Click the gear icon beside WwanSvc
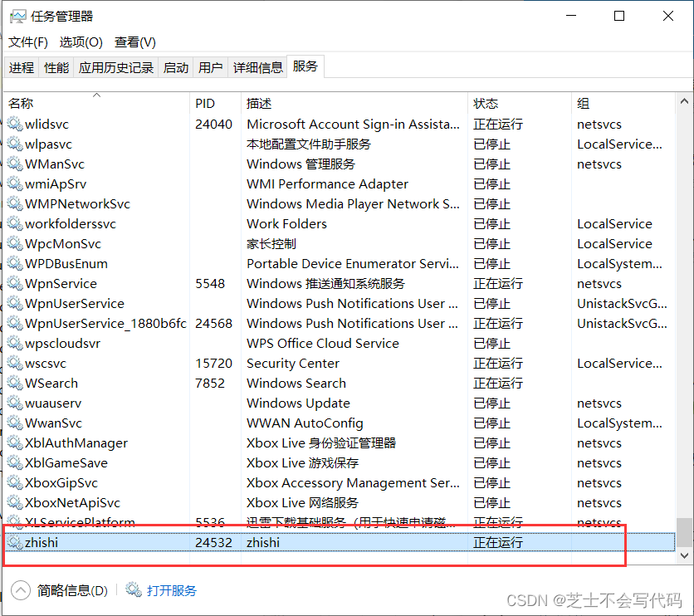Screen dimensions: 694x616 [15, 423]
